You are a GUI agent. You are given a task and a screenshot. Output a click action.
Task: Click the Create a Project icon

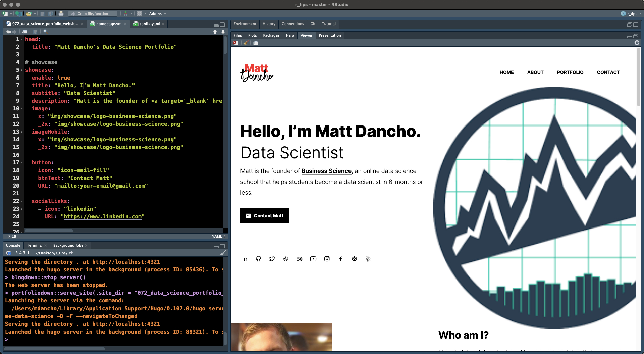tap(19, 14)
